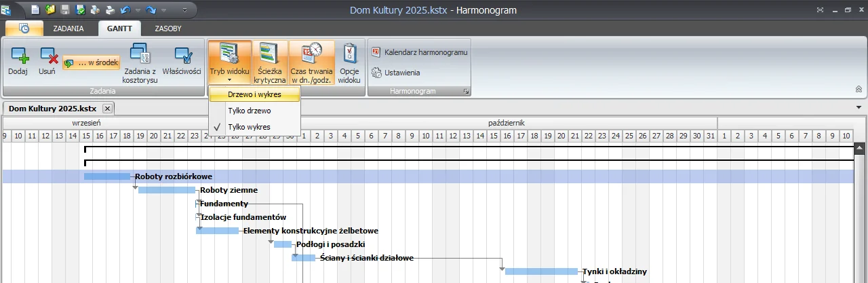Toggle Czas trwania w dn./godz.

[311, 62]
